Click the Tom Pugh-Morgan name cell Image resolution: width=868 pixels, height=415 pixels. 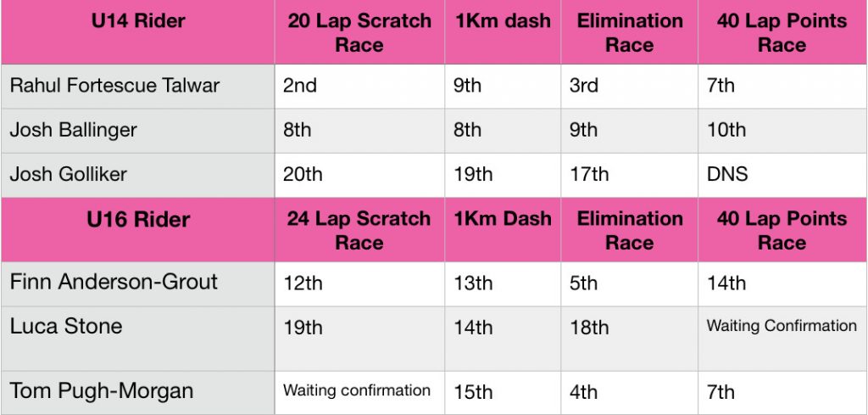(138, 392)
